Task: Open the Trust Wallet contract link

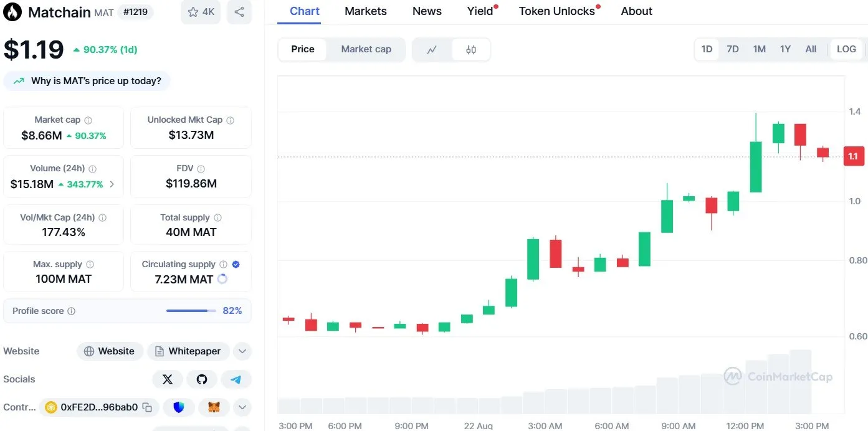Action: coord(179,407)
